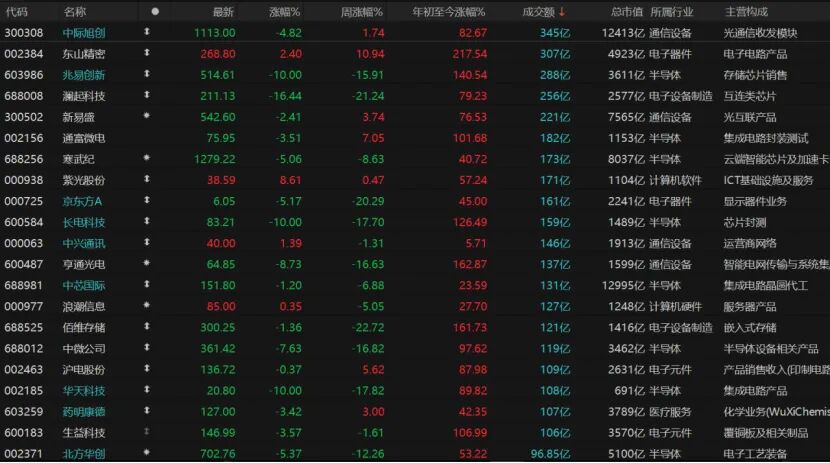Click the circle icon in the header row
Viewport: 830px width, 463px height.
[155, 12]
